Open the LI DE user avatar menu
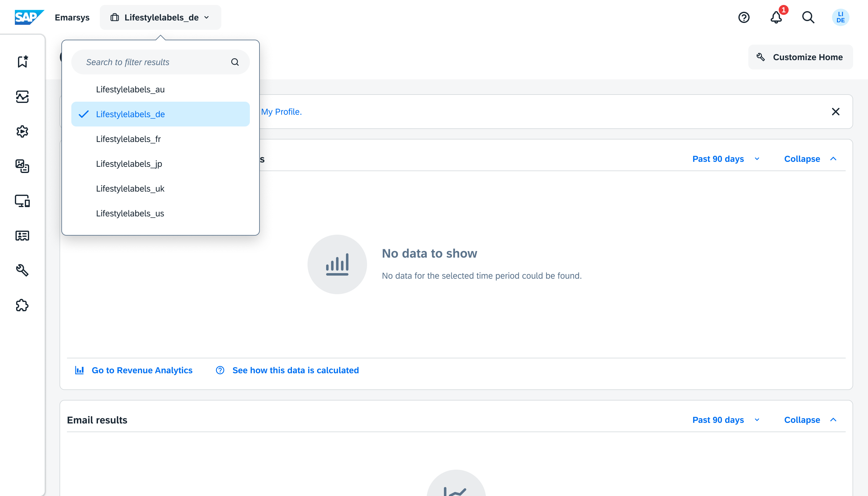This screenshot has height=496, width=868. 840,17
